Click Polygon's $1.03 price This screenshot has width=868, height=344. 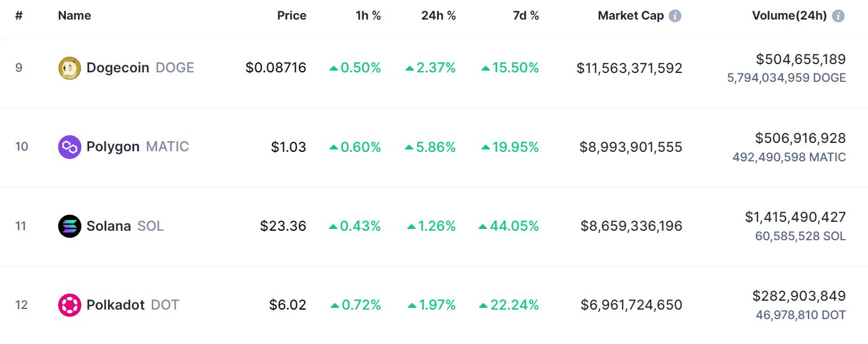click(289, 147)
